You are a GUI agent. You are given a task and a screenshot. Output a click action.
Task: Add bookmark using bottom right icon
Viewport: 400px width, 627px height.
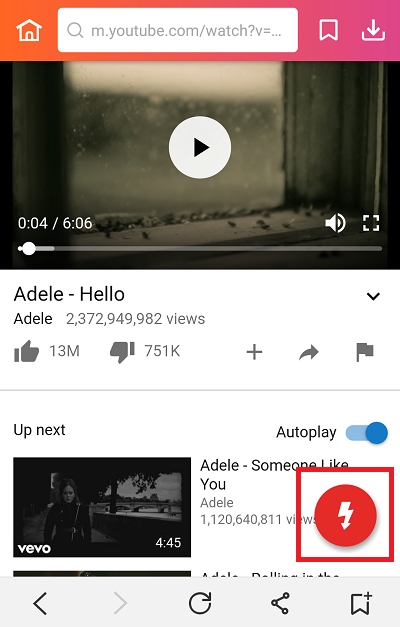point(361,603)
